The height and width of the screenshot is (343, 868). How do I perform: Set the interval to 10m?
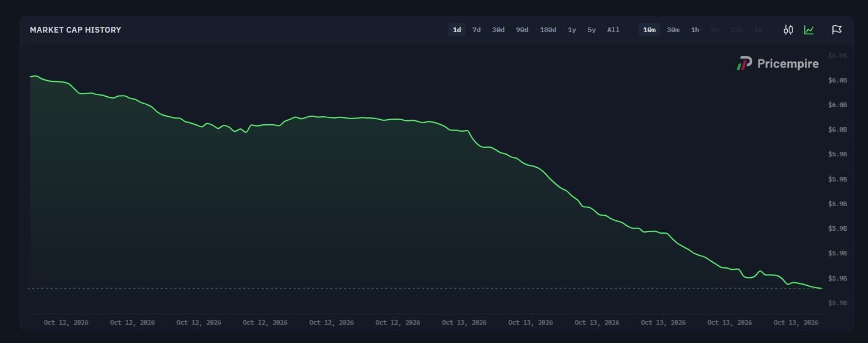(x=650, y=30)
